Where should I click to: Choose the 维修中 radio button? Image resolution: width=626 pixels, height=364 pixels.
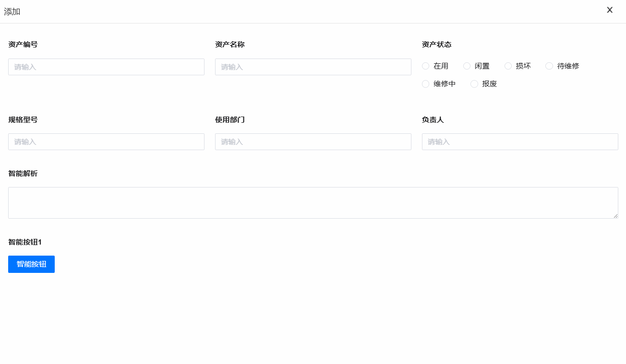[x=425, y=83]
